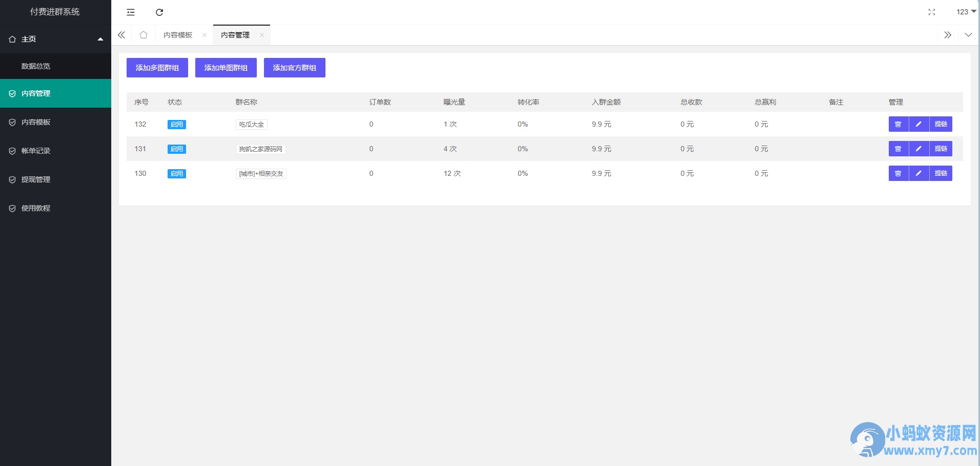Viewport: 980px width, 466px height.
Task: Refresh the page using the reload icon
Action: tap(159, 12)
